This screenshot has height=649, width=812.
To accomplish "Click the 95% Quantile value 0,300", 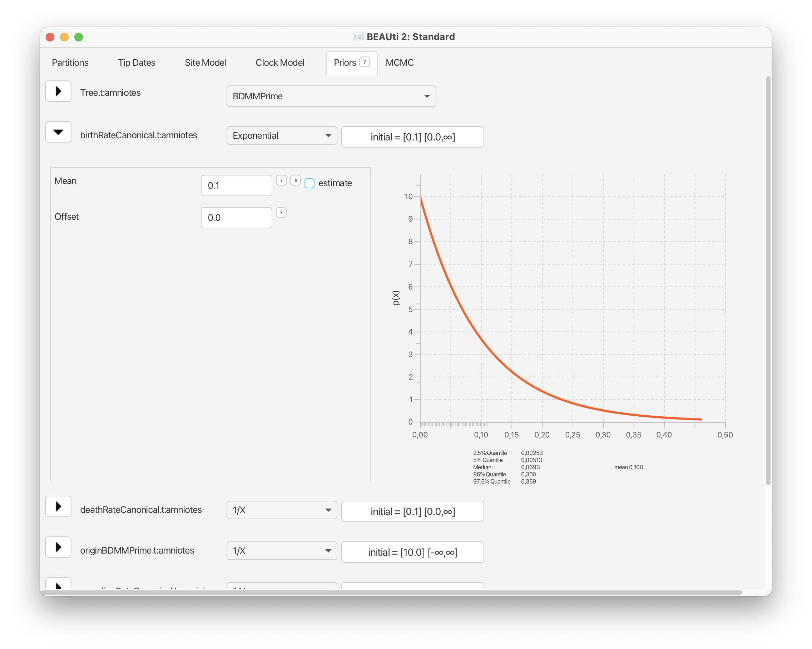I will [528, 474].
